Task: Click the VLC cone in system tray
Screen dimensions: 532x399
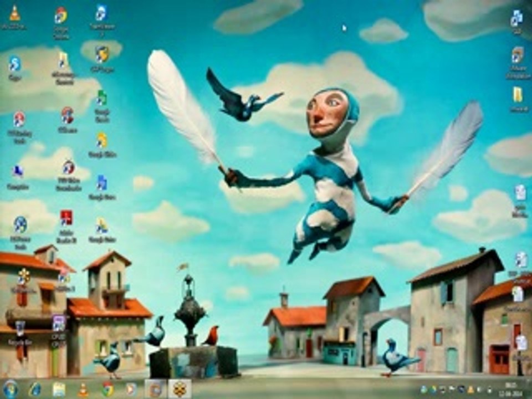Action: 470,390
